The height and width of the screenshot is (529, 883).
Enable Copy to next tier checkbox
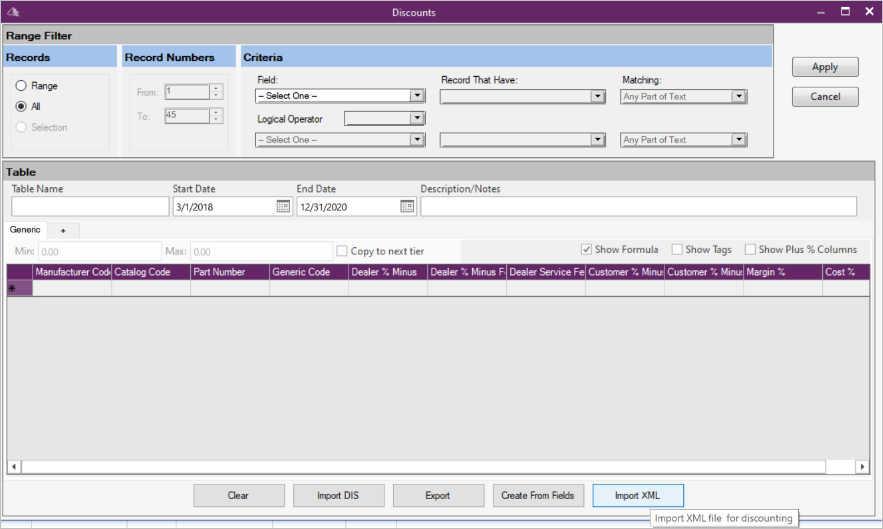[x=342, y=251]
